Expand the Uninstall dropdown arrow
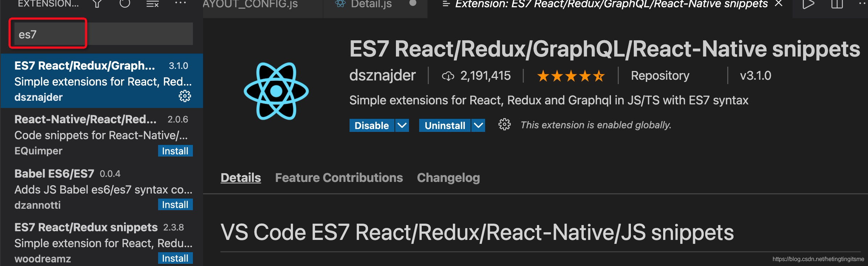The image size is (868, 266). click(x=478, y=125)
